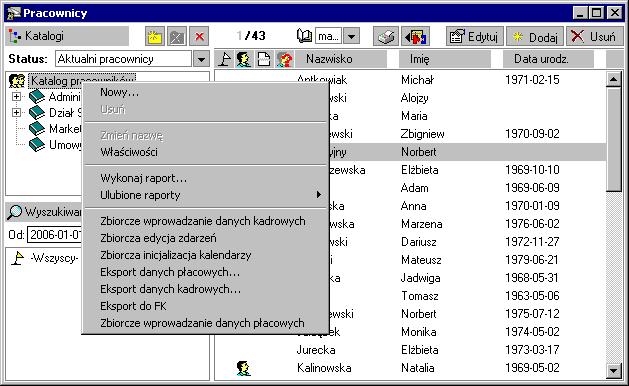Click the Pracownicy title bar app icon
The height and width of the screenshot is (386, 629).
coord(14,13)
